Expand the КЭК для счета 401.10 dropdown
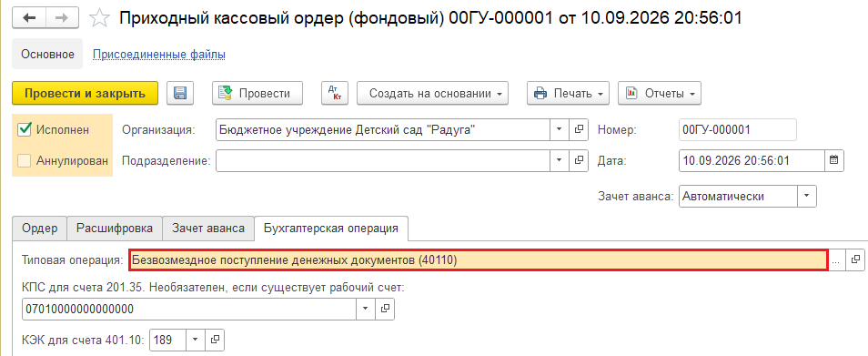The height and width of the screenshot is (356, 868). [196, 340]
